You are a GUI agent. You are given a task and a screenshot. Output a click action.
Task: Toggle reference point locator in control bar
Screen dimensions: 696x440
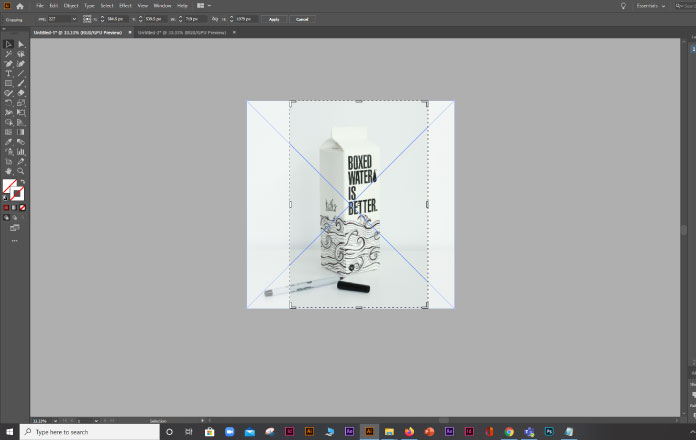[x=87, y=19]
